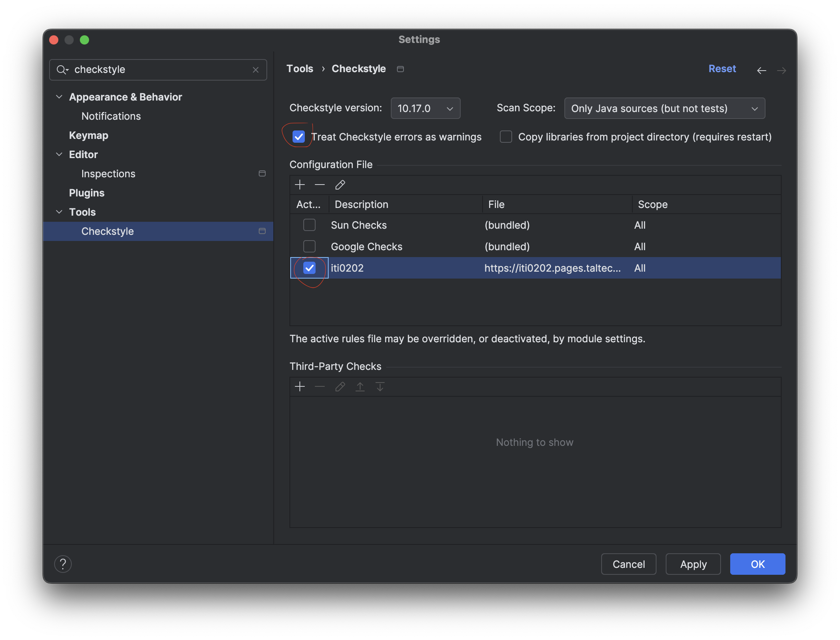Click the Apply button
This screenshot has width=840, height=640.
[x=693, y=564]
